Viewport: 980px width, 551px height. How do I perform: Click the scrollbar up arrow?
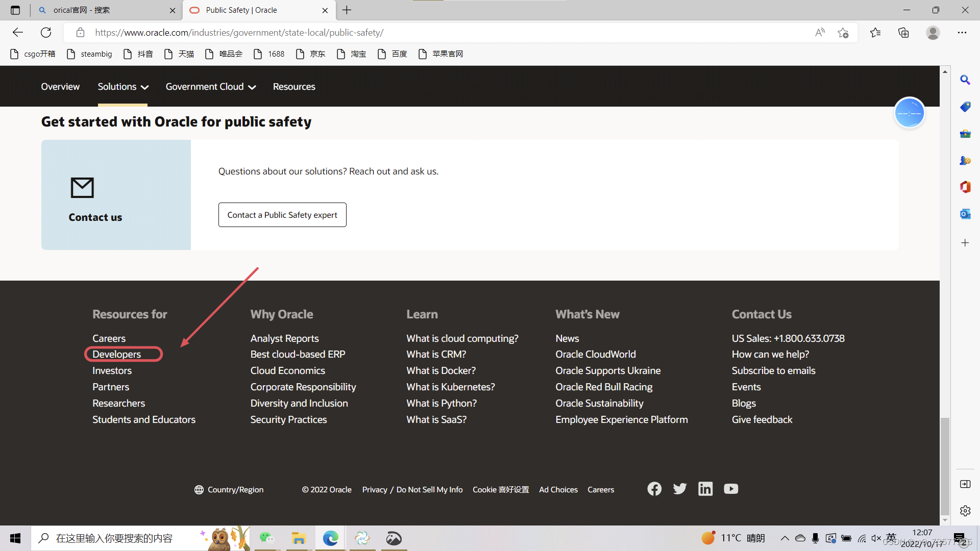click(x=945, y=71)
